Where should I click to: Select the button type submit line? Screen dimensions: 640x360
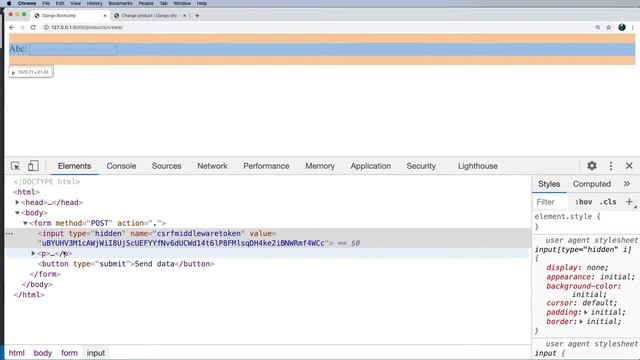click(126, 264)
